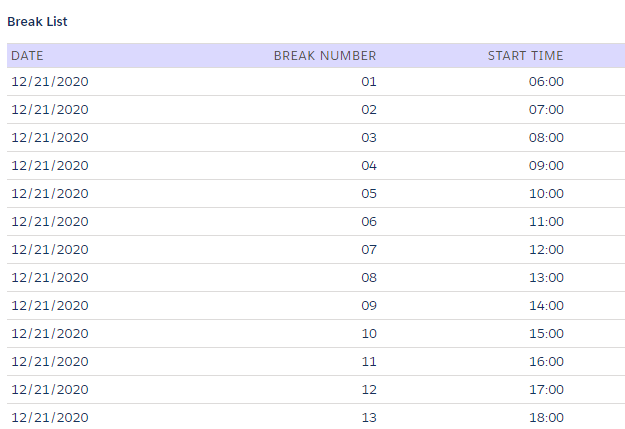Click the BREAK NUMBER column header

(325, 56)
